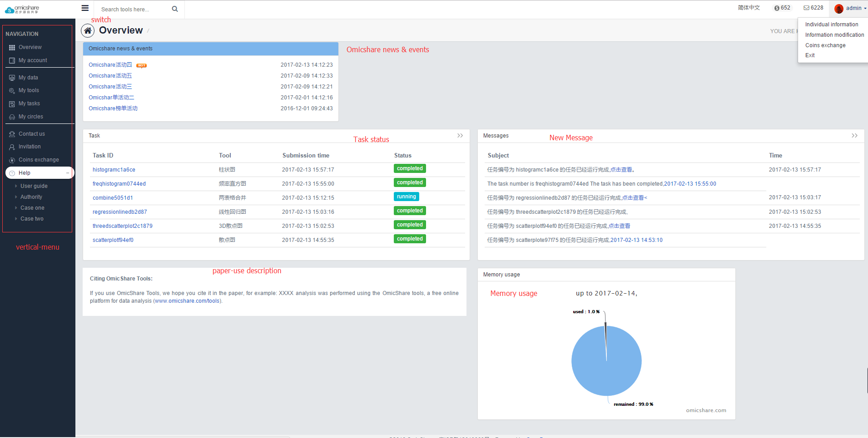This screenshot has height=438, width=868.
Task: Click the running status badge
Action: coord(406,197)
